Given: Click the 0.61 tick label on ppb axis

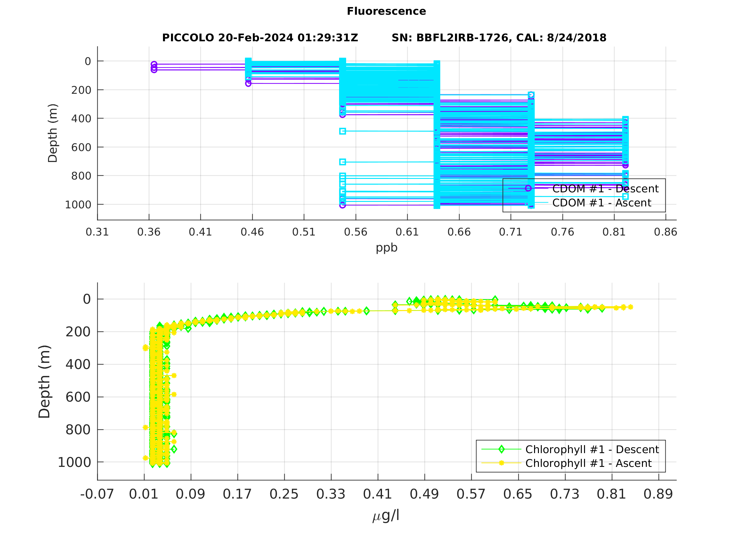Looking at the screenshot, I should click(x=407, y=232).
